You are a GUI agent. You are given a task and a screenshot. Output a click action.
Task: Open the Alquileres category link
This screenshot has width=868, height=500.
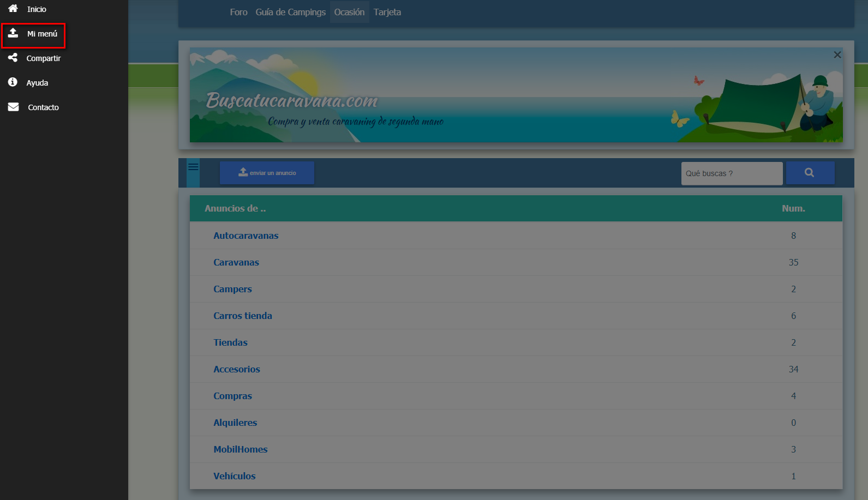pyautogui.click(x=235, y=423)
